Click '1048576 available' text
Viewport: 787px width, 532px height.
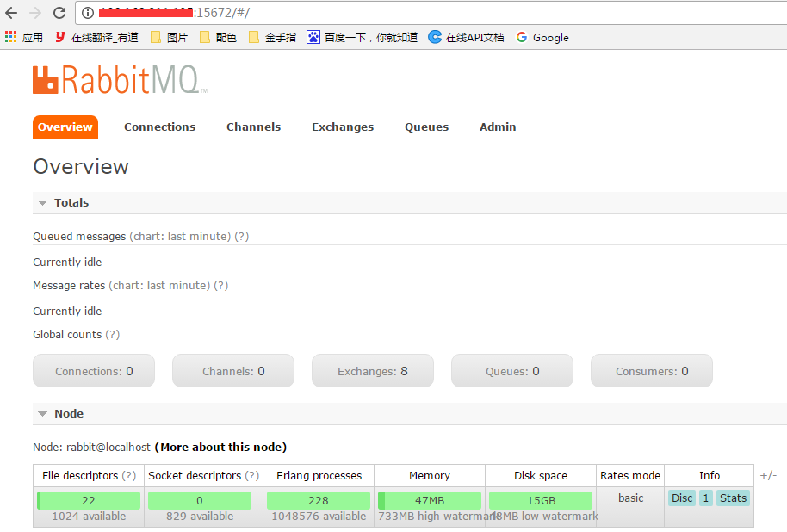[319, 516]
